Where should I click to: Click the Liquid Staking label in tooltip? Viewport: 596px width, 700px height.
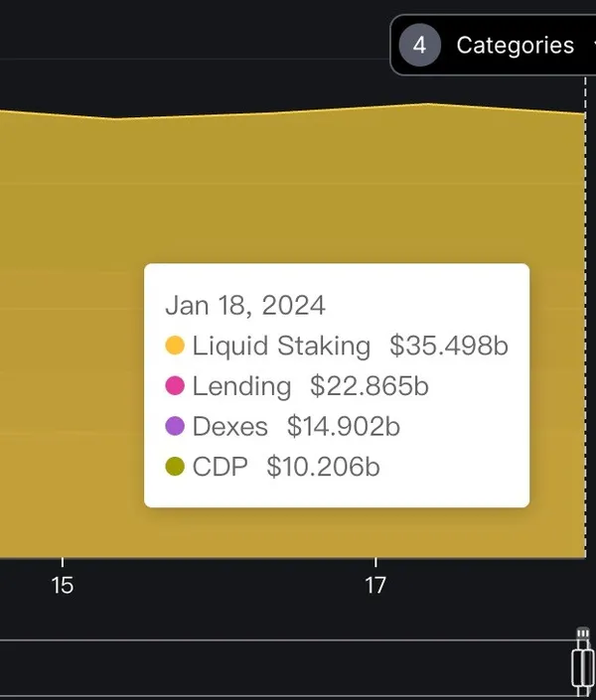(x=281, y=346)
